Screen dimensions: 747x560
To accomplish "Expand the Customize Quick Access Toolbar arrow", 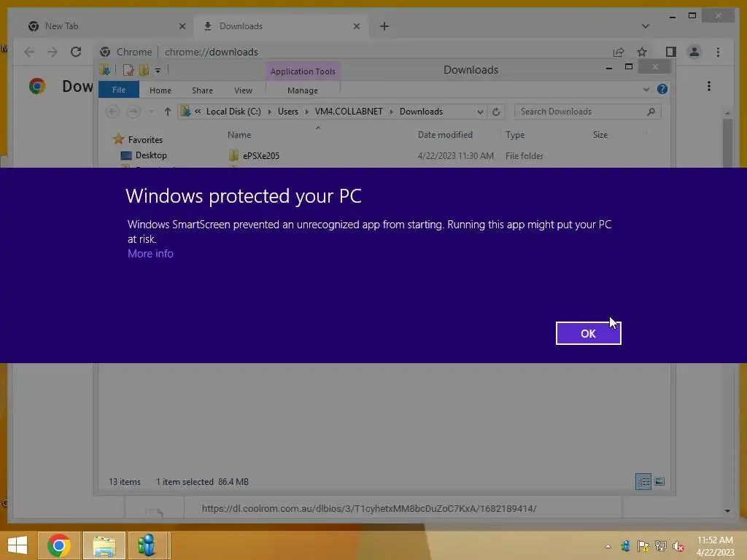I will tap(158, 71).
